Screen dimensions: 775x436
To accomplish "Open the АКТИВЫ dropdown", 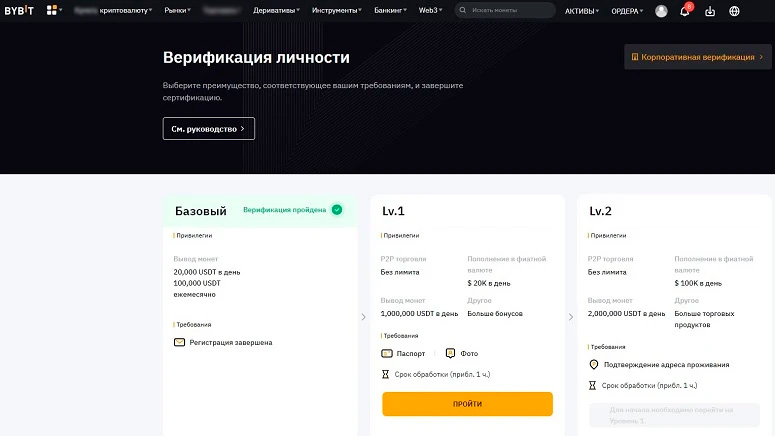I will point(582,11).
